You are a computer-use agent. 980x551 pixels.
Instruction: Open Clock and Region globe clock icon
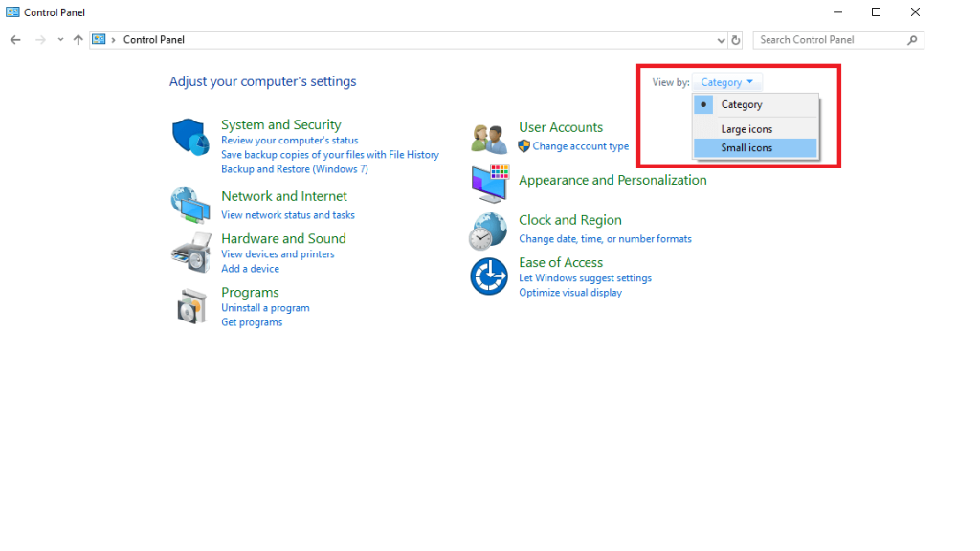(x=488, y=231)
